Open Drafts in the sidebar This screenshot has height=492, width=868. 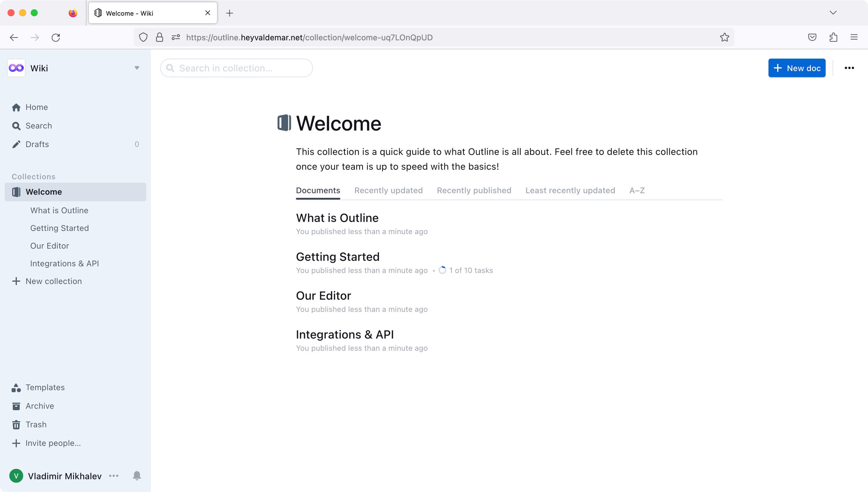coord(75,144)
